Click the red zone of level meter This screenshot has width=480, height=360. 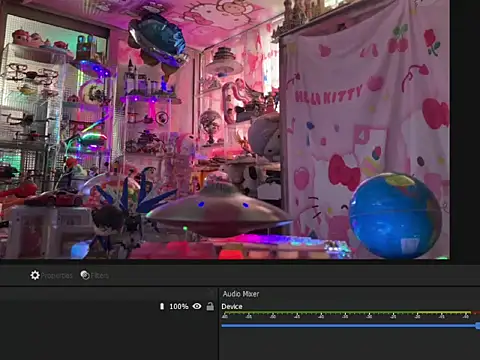[476, 313]
